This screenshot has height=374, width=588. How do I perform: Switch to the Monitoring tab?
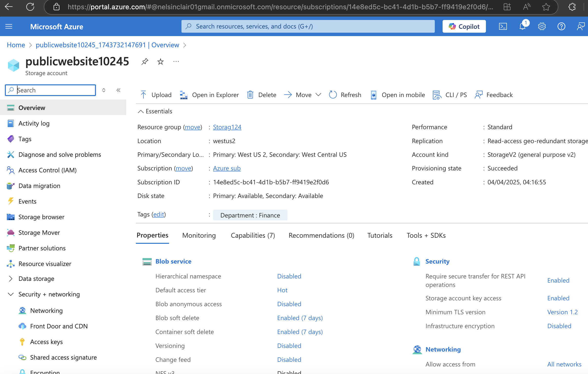click(x=199, y=236)
